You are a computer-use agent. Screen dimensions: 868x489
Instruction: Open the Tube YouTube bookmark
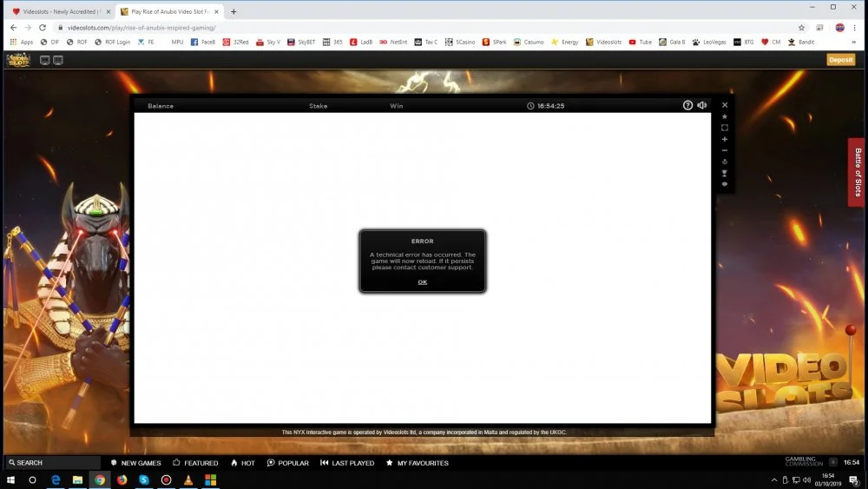coord(640,42)
